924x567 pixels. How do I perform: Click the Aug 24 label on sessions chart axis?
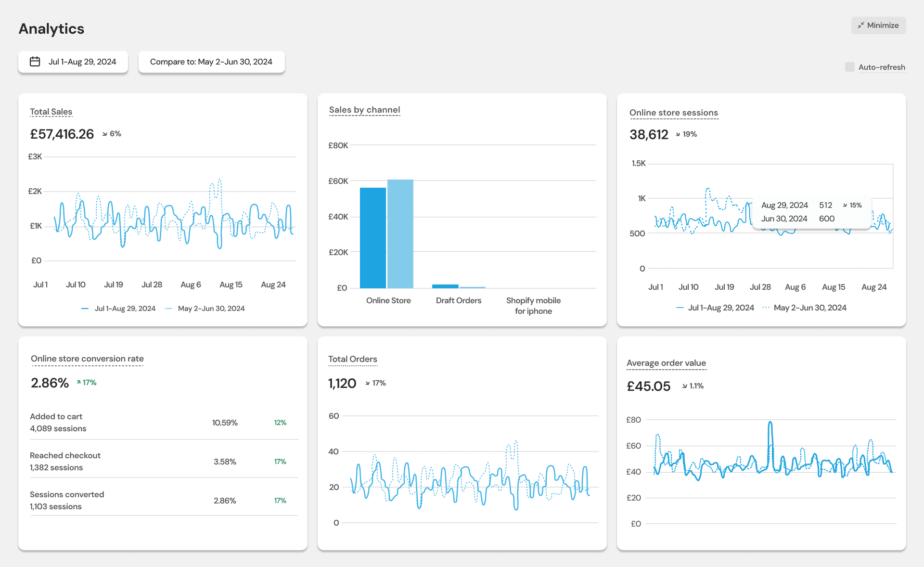pyautogui.click(x=874, y=287)
